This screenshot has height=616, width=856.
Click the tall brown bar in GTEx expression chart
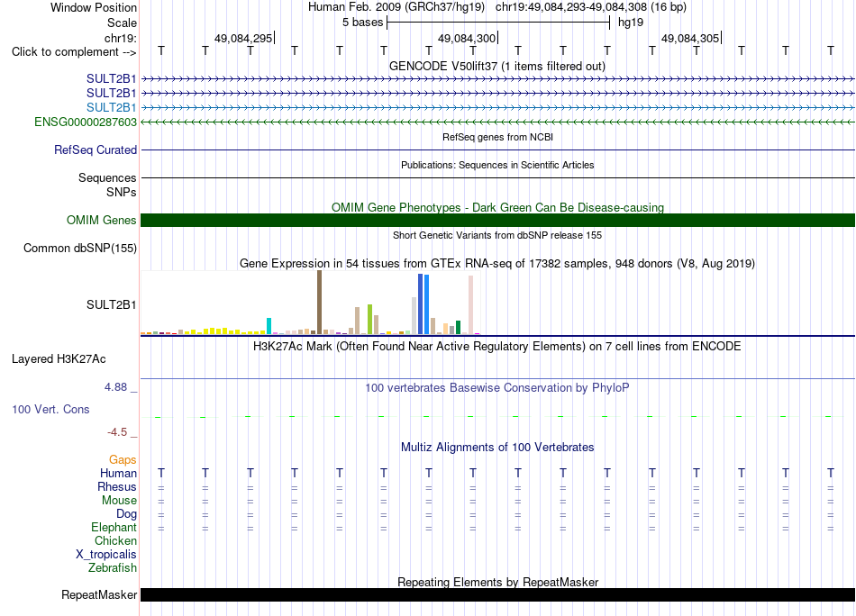(x=319, y=303)
